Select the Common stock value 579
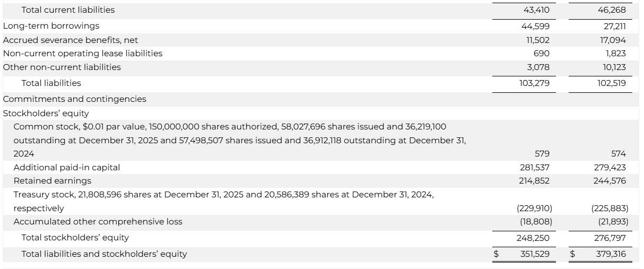The width and height of the screenshot is (644, 269). click(x=542, y=154)
